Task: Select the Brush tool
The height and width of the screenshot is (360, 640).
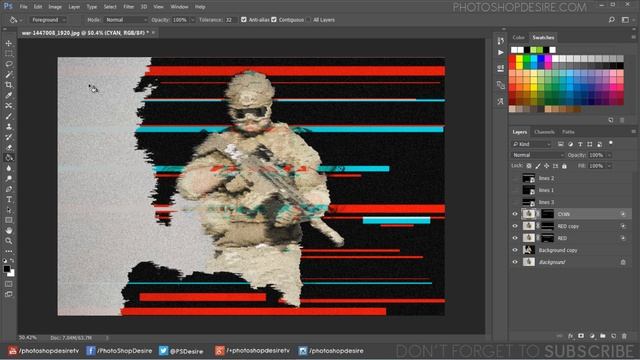Action: (9, 116)
